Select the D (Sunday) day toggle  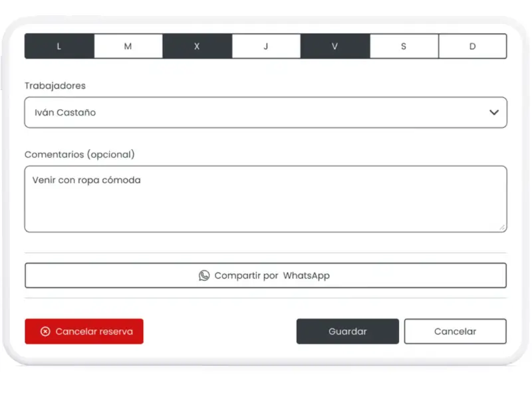pyautogui.click(x=473, y=46)
